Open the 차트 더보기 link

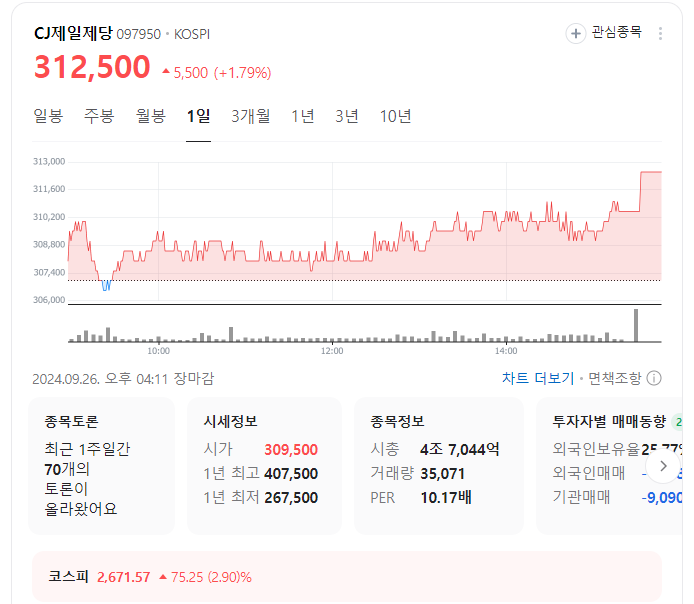[x=538, y=378]
